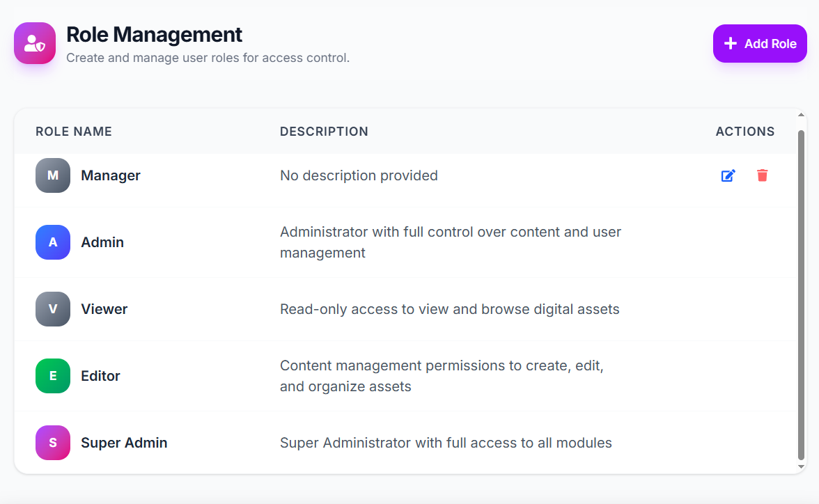Edit the Manager role
819x504 pixels.
tap(728, 175)
